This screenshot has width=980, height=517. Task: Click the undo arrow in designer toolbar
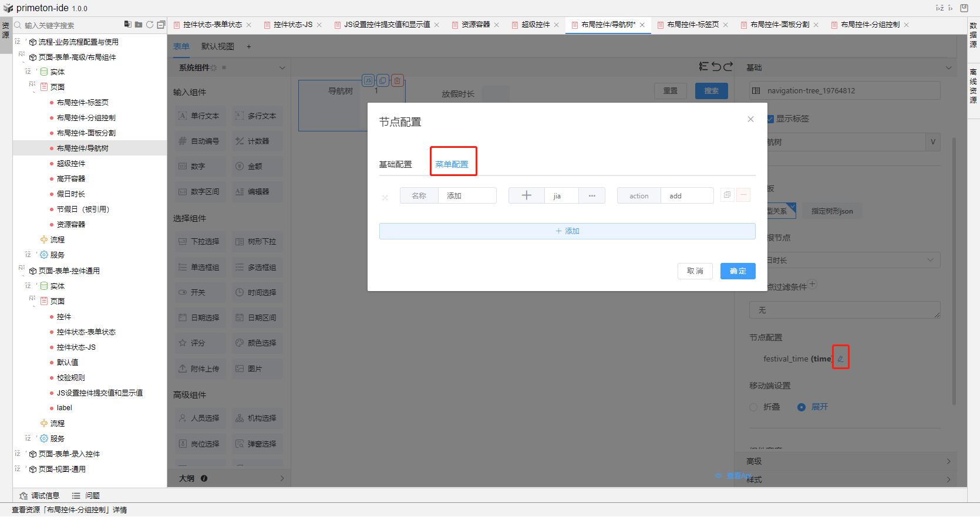[716, 67]
